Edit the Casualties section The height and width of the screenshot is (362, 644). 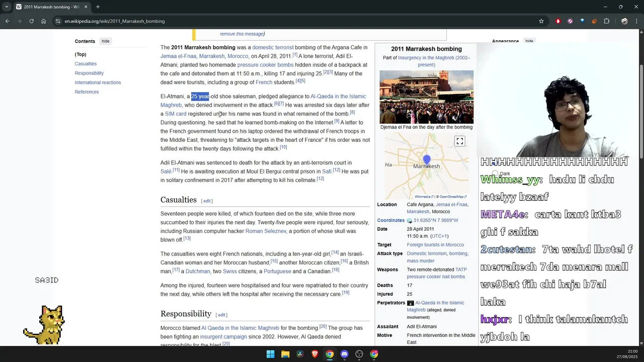click(x=207, y=201)
